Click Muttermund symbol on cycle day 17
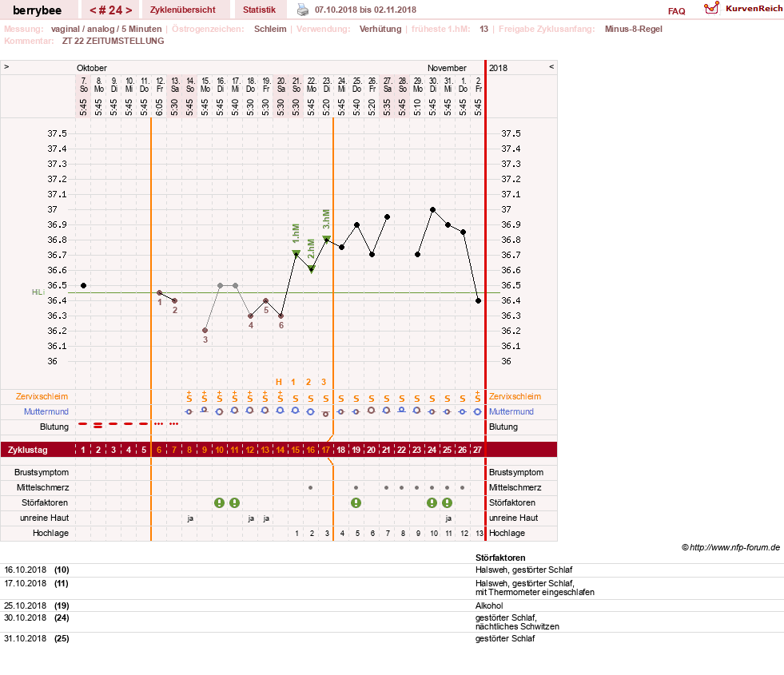The height and width of the screenshot is (675, 784). [325, 414]
